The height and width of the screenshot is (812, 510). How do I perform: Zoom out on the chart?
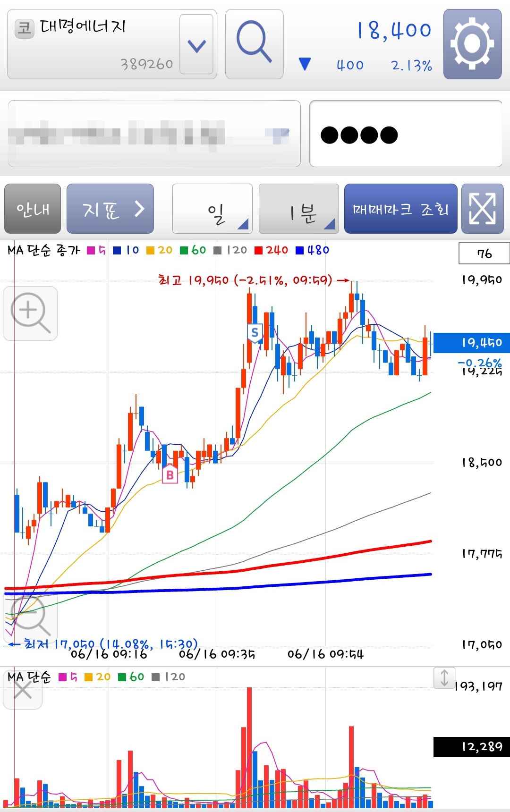(30, 617)
